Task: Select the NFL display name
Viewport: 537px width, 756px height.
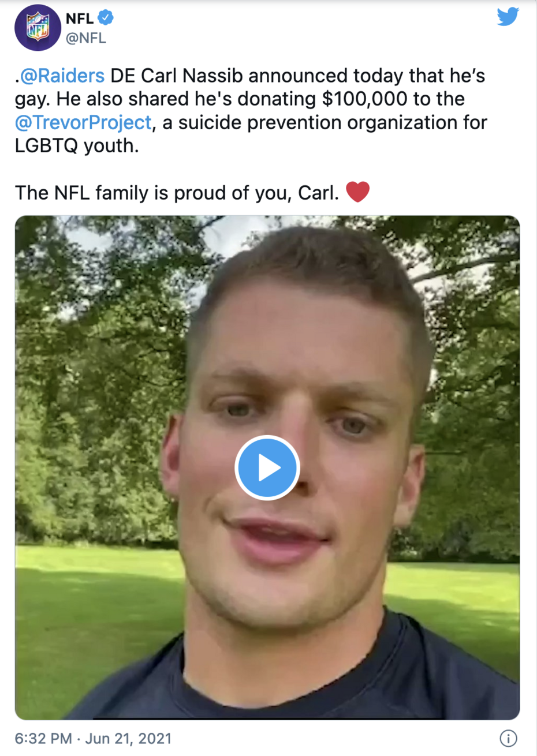Action: point(80,18)
